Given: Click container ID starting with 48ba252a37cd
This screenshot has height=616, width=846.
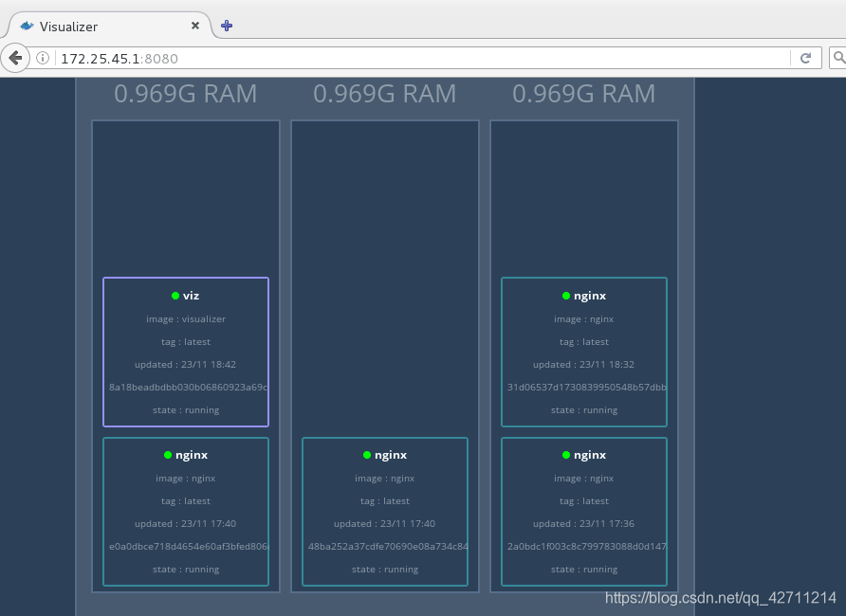Looking at the screenshot, I should click(x=387, y=547).
